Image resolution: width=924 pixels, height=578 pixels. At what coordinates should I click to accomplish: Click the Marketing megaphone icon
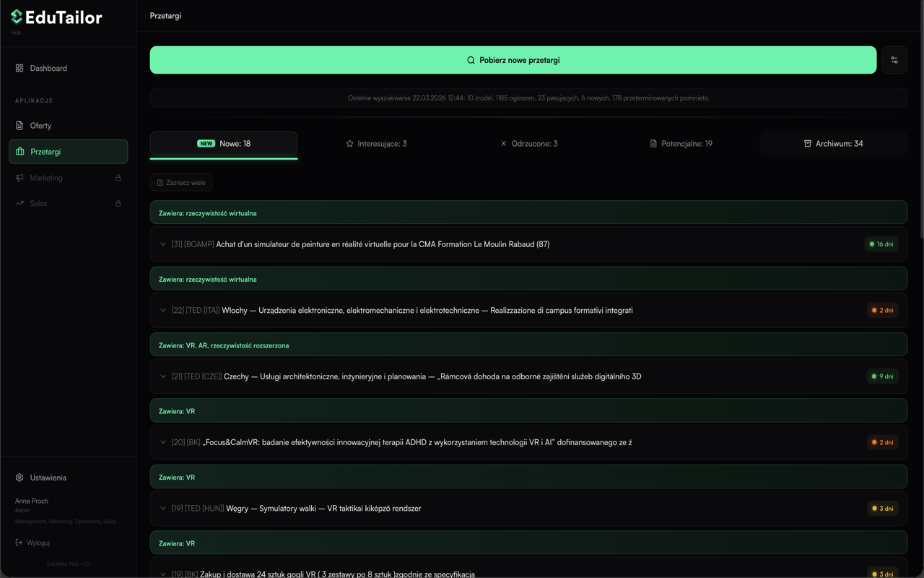click(x=19, y=178)
